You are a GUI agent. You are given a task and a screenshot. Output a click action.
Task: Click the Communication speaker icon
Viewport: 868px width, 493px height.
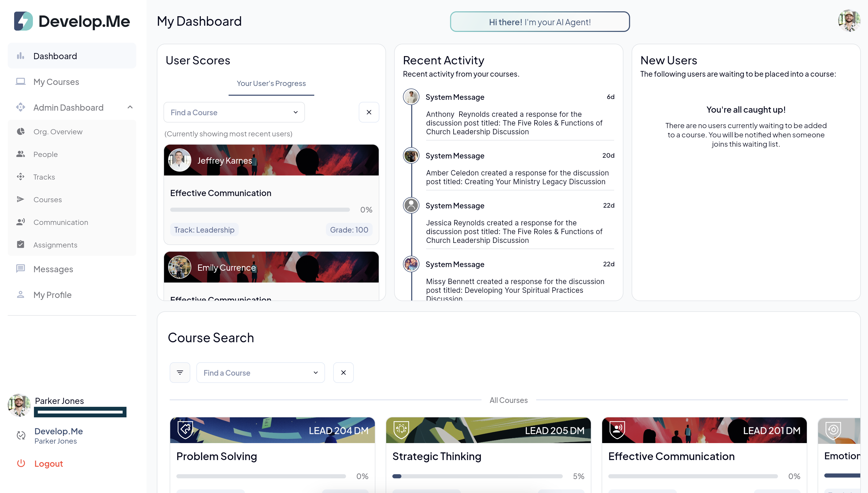pos(21,222)
